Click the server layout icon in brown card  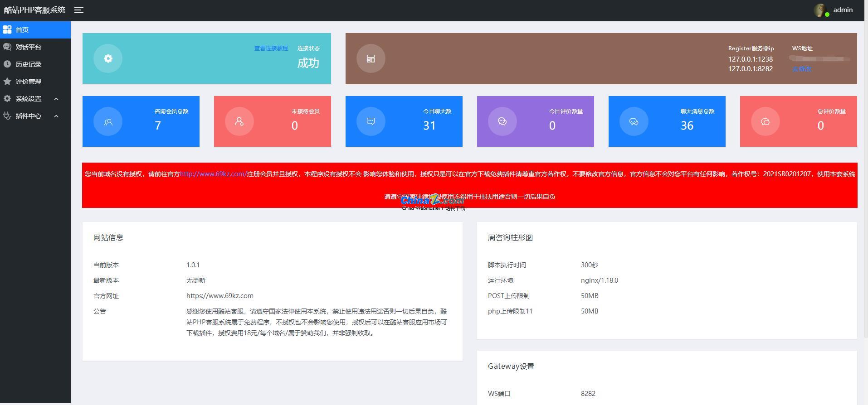coord(371,58)
